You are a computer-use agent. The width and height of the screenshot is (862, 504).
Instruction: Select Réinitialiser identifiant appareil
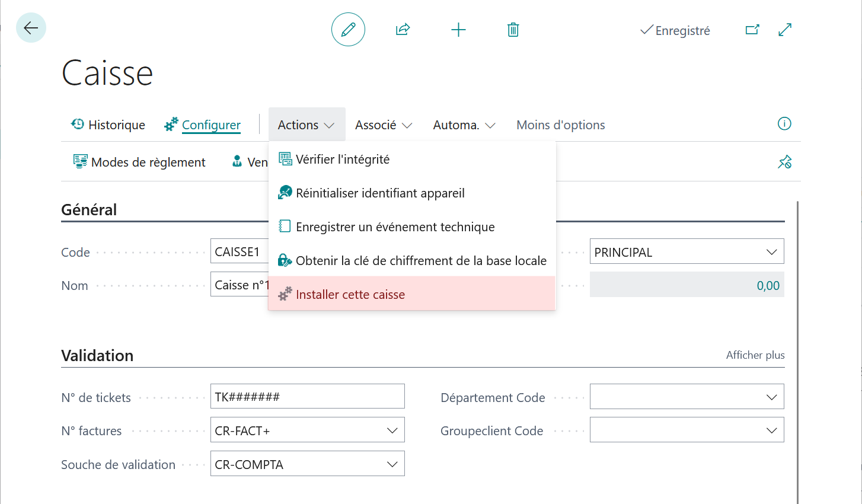tap(412, 193)
